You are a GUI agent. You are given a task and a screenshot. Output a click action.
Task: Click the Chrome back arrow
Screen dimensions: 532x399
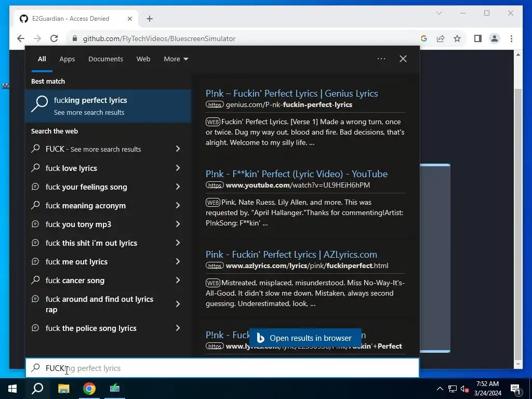21,38
